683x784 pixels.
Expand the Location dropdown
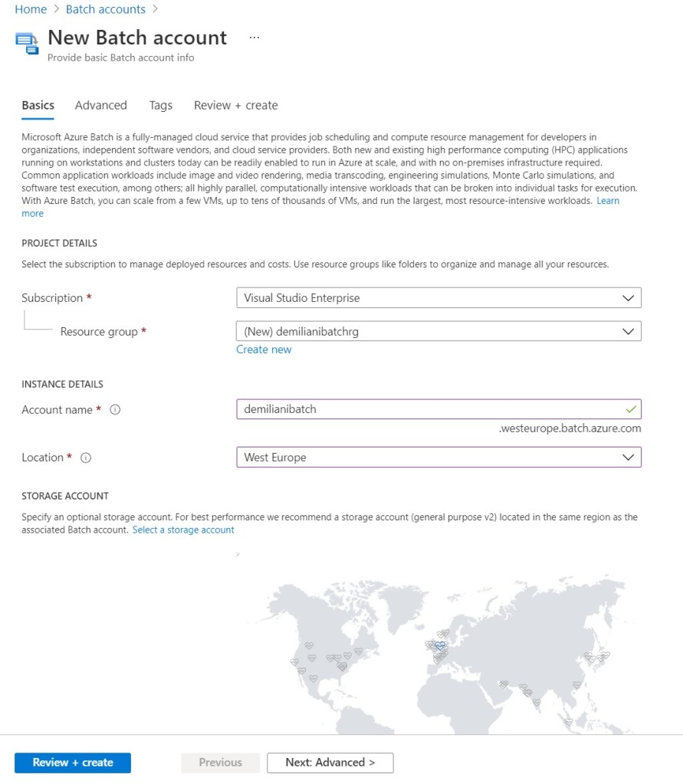438,458
